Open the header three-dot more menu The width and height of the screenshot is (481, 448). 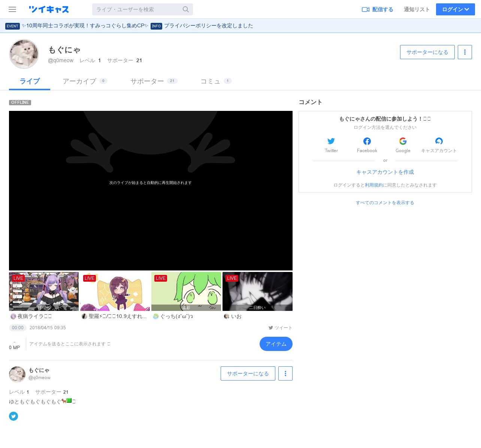pos(465,52)
